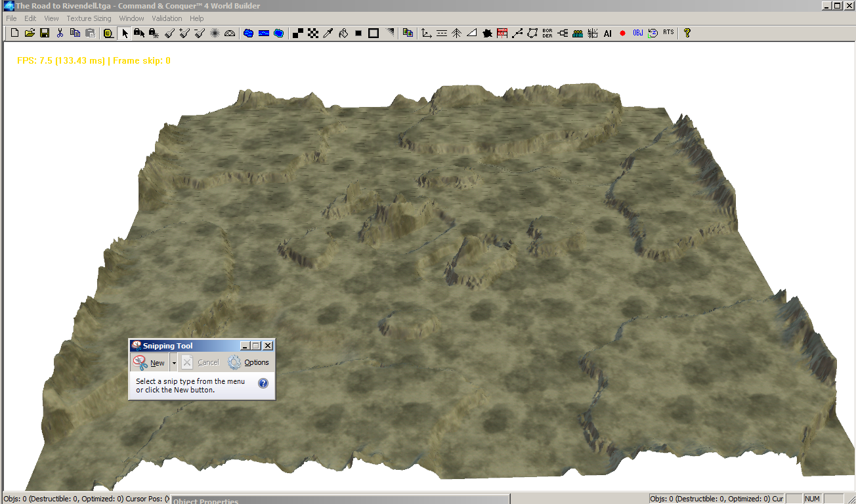Select the plain height brush tool
Viewport: 856px width, 504px height.
[x=169, y=33]
